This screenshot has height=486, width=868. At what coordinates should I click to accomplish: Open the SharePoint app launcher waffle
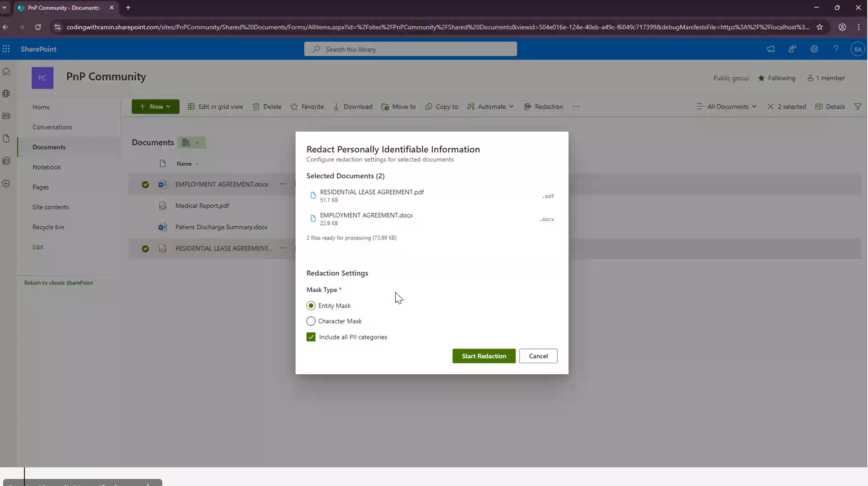coord(6,49)
